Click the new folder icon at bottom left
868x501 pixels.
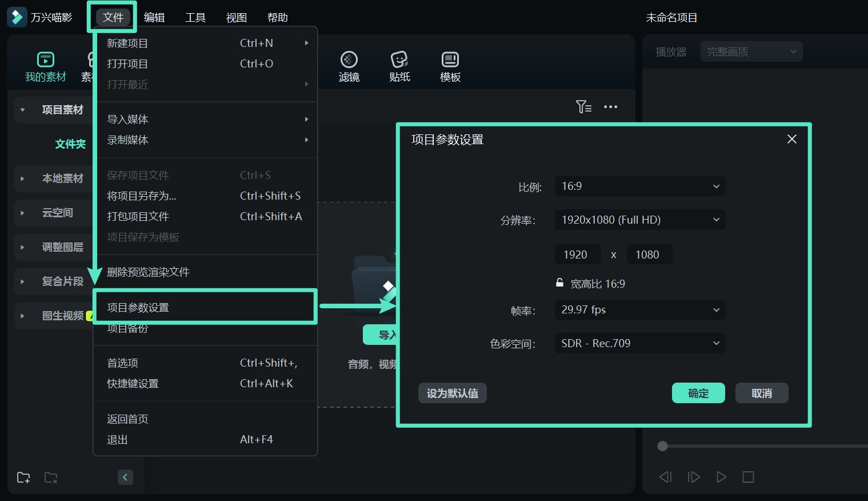pos(23,478)
